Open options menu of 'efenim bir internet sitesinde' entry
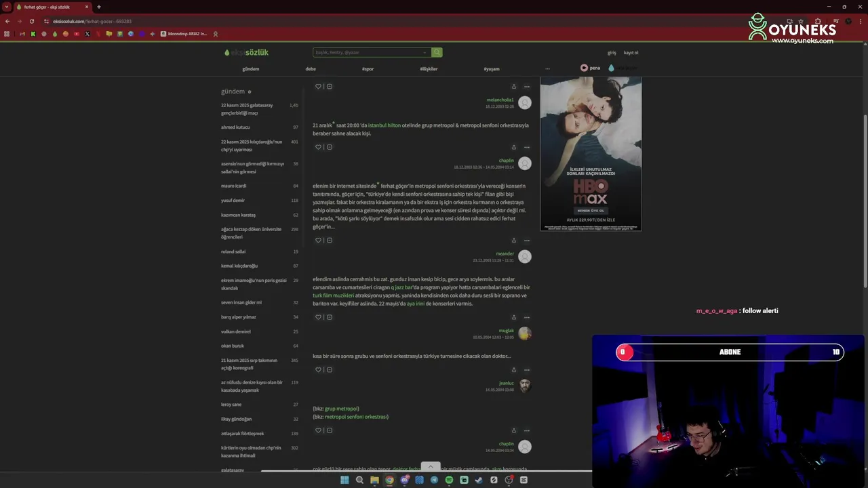This screenshot has height=488, width=868. tap(526, 240)
